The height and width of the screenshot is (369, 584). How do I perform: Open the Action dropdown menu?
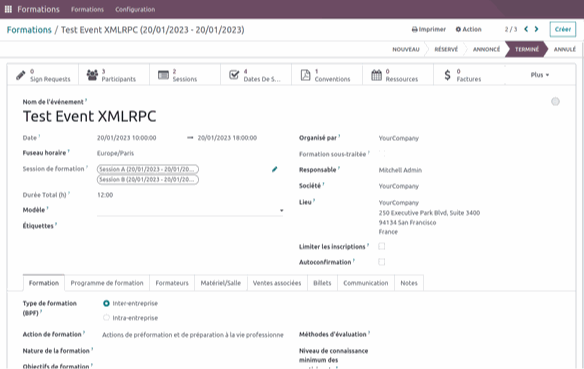pyautogui.click(x=469, y=29)
